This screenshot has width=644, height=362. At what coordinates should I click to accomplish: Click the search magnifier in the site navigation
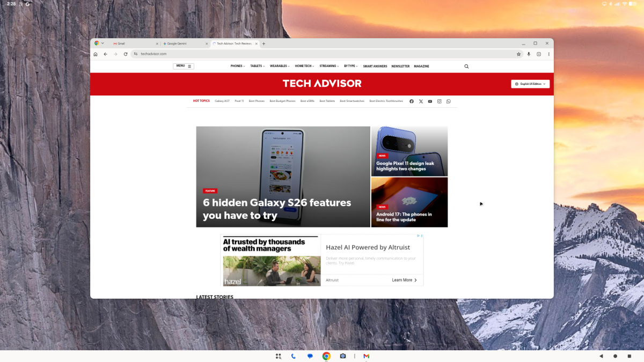(x=466, y=66)
